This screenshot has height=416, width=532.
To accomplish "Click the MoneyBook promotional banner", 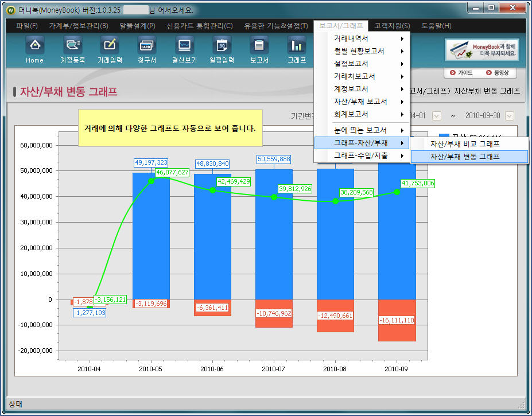I will click(482, 50).
